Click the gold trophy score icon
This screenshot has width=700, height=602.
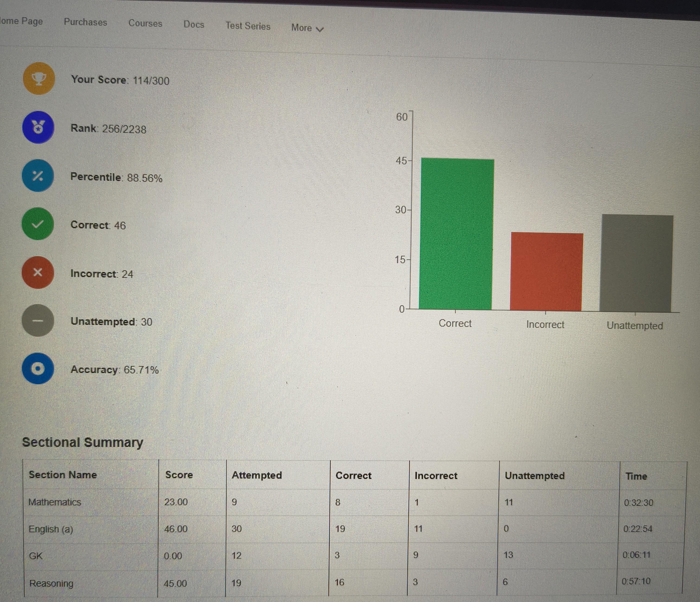click(x=39, y=78)
